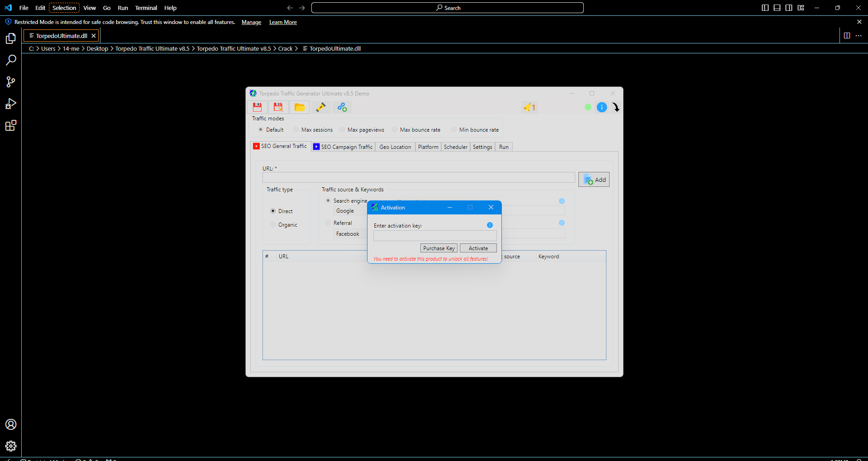Switch to the Platform tab

tap(428, 147)
